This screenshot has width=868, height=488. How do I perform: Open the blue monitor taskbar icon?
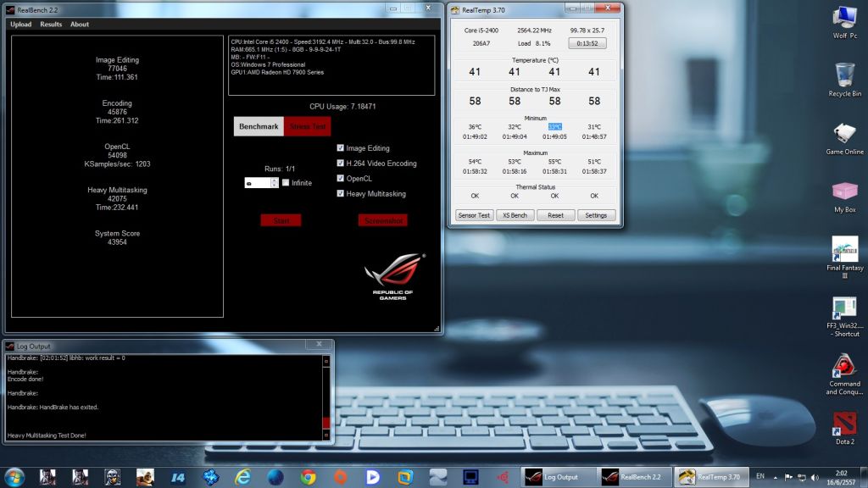(470, 477)
